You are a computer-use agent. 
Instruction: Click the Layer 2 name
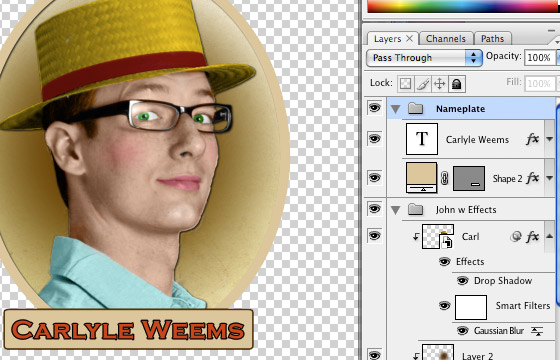[477, 356]
